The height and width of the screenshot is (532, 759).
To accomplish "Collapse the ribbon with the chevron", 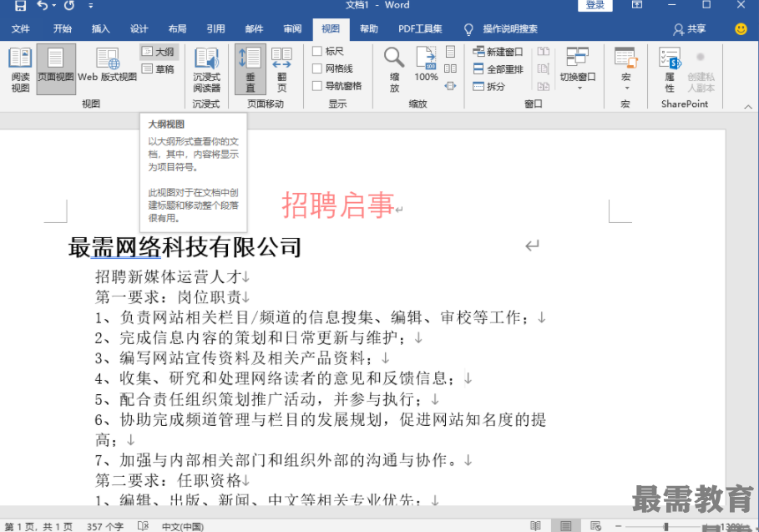I will click(748, 107).
